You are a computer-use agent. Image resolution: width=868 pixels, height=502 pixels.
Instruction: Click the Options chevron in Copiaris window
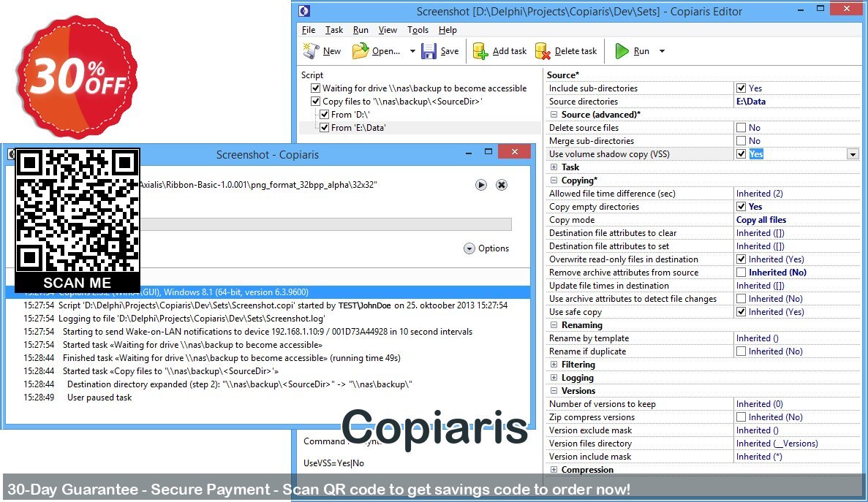[x=469, y=248]
